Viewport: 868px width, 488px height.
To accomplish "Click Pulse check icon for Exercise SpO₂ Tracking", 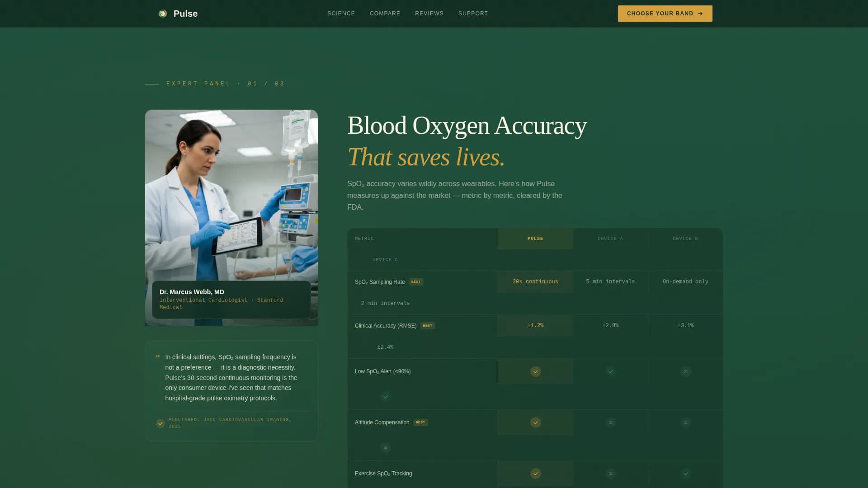I will tap(536, 474).
